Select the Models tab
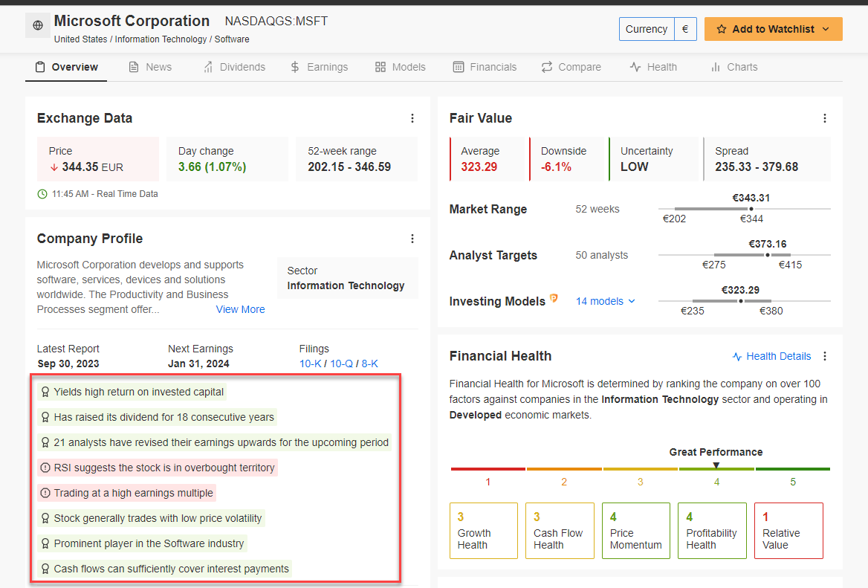The width and height of the screenshot is (868, 588). tap(401, 67)
